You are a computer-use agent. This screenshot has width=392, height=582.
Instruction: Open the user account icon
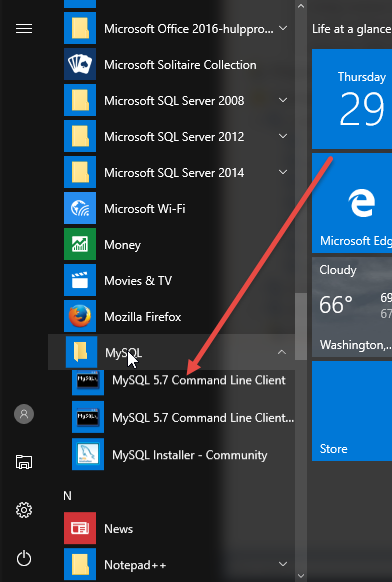tap(24, 414)
